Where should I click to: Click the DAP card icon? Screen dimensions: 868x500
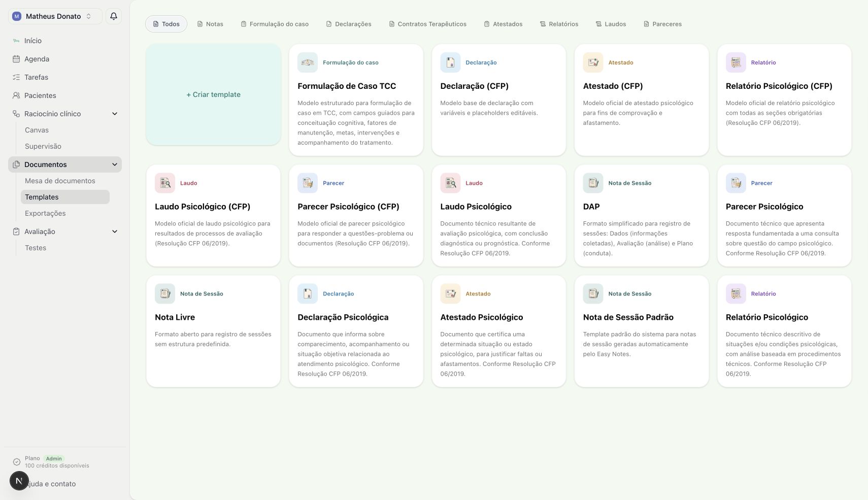tap(593, 183)
